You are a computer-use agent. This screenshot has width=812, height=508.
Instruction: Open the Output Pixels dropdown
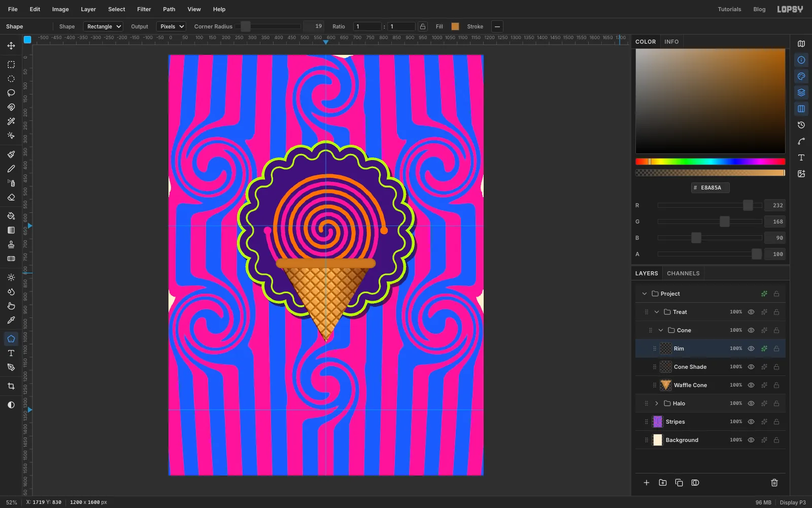click(x=171, y=26)
